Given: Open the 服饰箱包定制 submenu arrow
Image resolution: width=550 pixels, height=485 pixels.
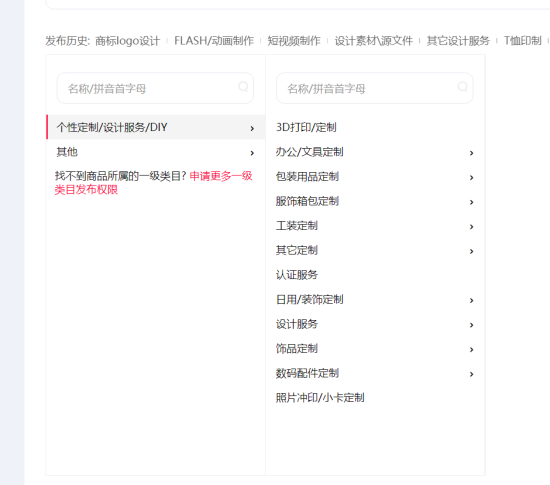Looking at the screenshot, I should 472,202.
